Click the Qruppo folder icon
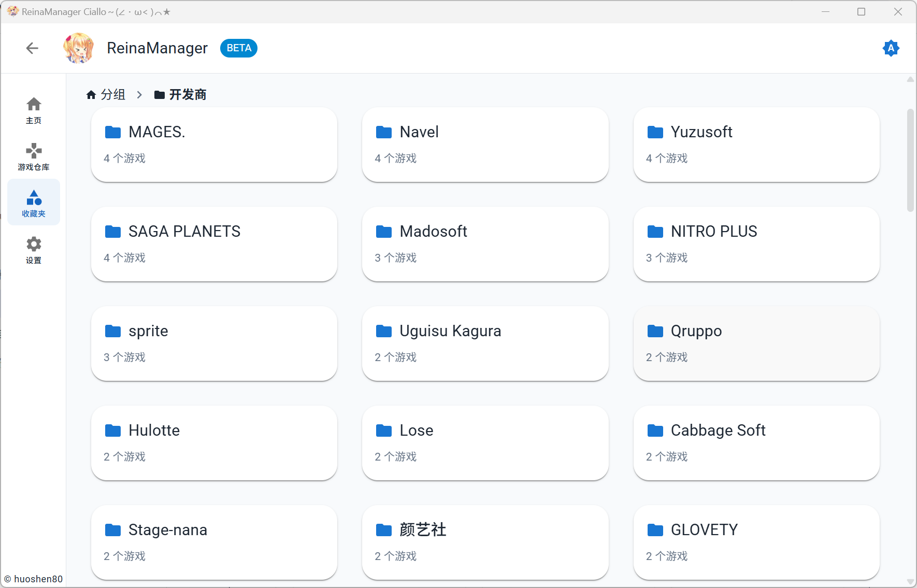Viewport: 917px width, 588px height. tap(655, 331)
